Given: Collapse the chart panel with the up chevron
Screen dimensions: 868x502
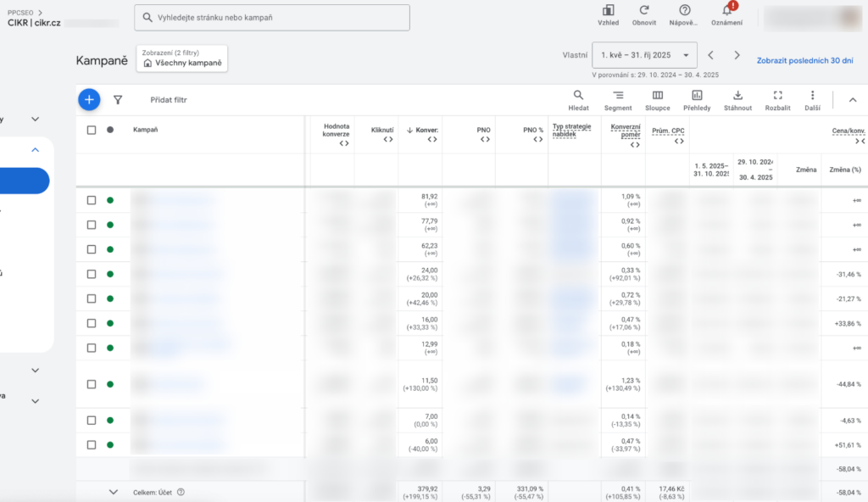Looking at the screenshot, I should 853,100.
